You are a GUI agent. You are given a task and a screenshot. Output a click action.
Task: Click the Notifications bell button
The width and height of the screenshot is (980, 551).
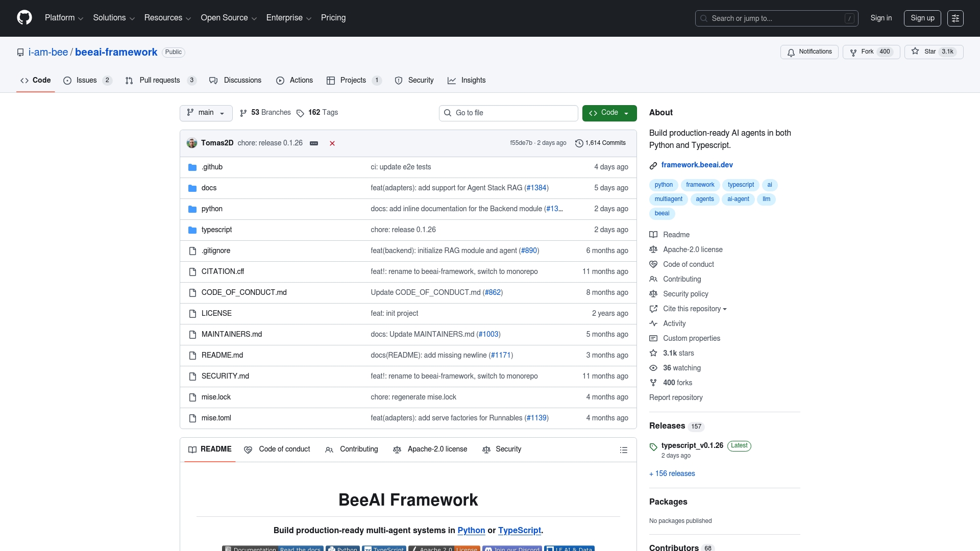tap(809, 52)
